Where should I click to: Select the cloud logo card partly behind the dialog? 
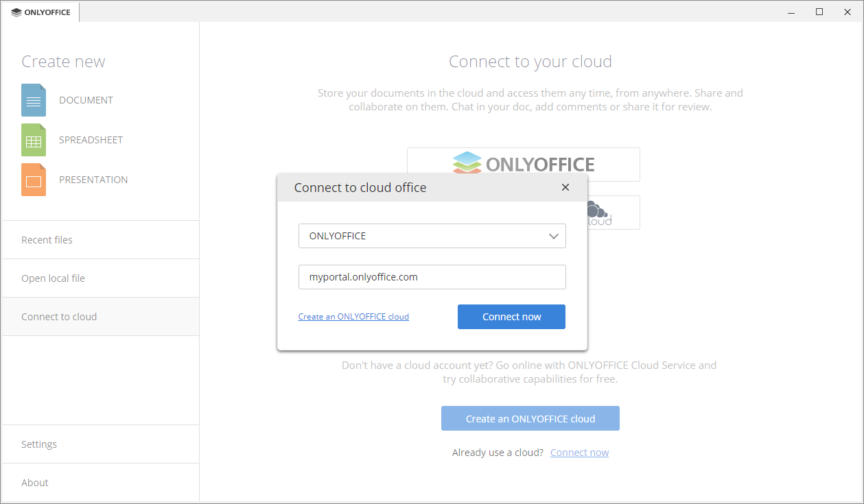[x=613, y=213]
